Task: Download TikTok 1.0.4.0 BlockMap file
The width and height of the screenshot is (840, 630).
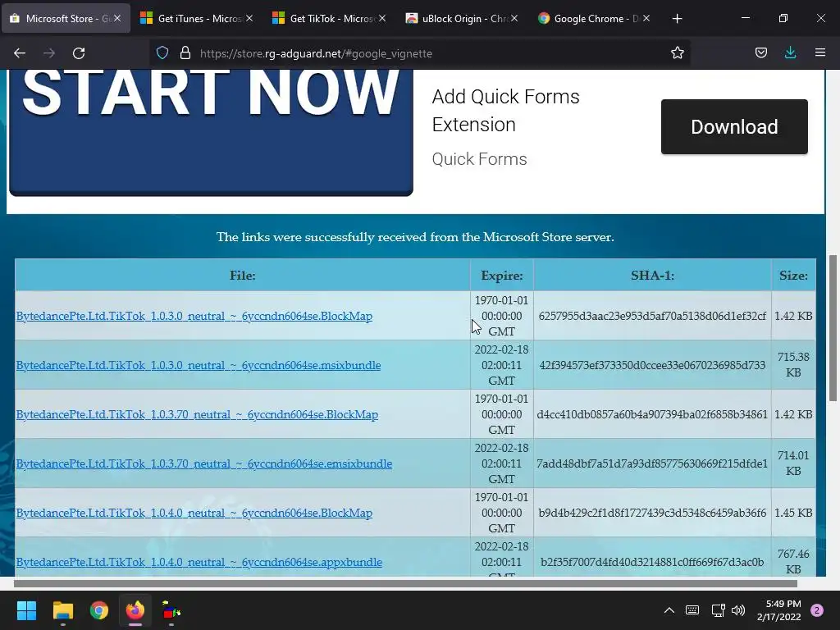Action: pos(194,514)
